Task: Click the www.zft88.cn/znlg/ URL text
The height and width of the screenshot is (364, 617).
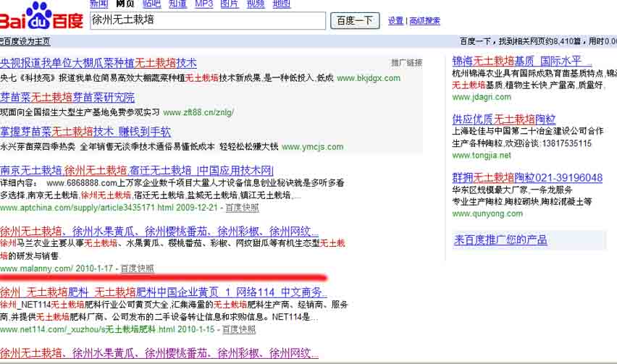Action: [x=198, y=112]
